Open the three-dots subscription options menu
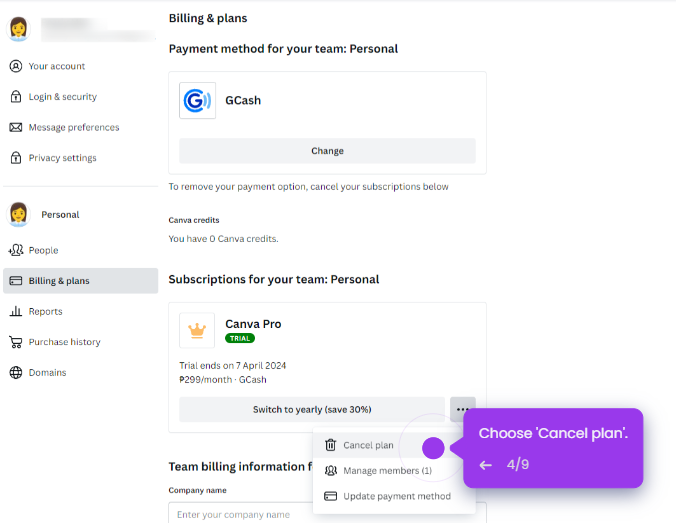The width and height of the screenshot is (676, 523). (462, 409)
